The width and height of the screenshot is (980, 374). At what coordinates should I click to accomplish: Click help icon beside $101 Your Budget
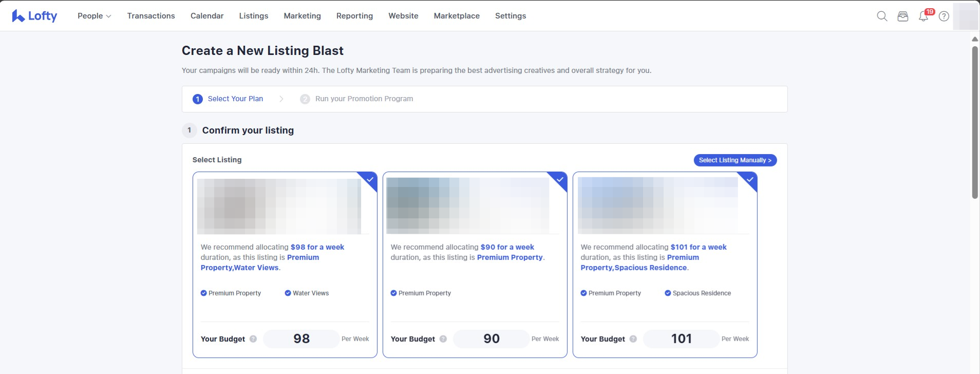[633, 339]
